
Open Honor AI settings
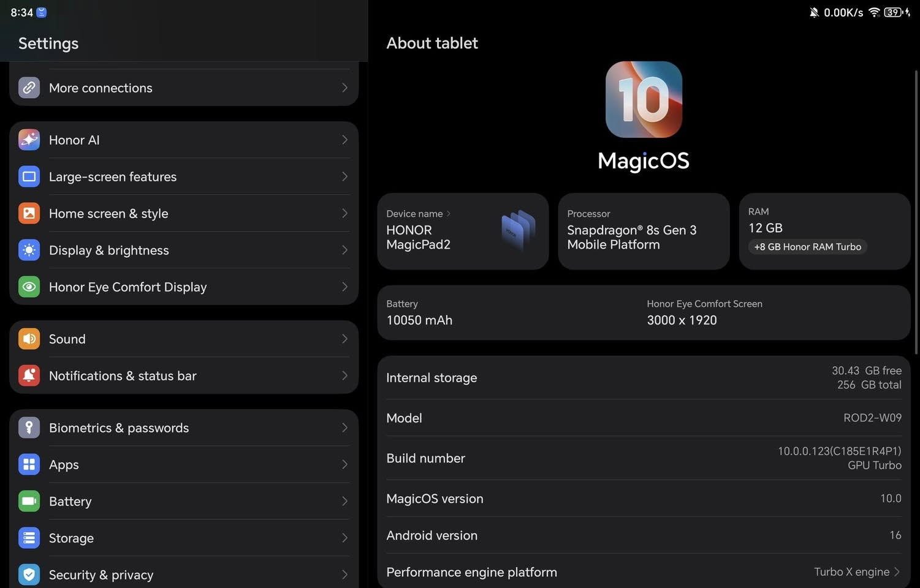184,140
